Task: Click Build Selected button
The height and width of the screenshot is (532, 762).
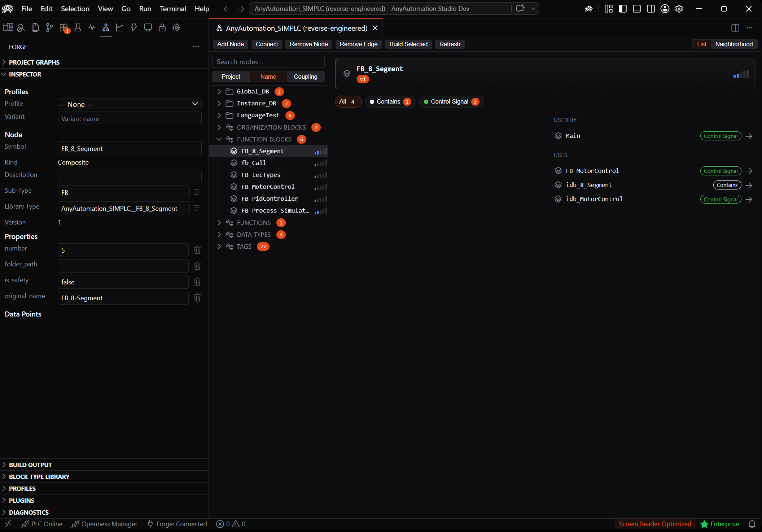Action: (x=408, y=44)
